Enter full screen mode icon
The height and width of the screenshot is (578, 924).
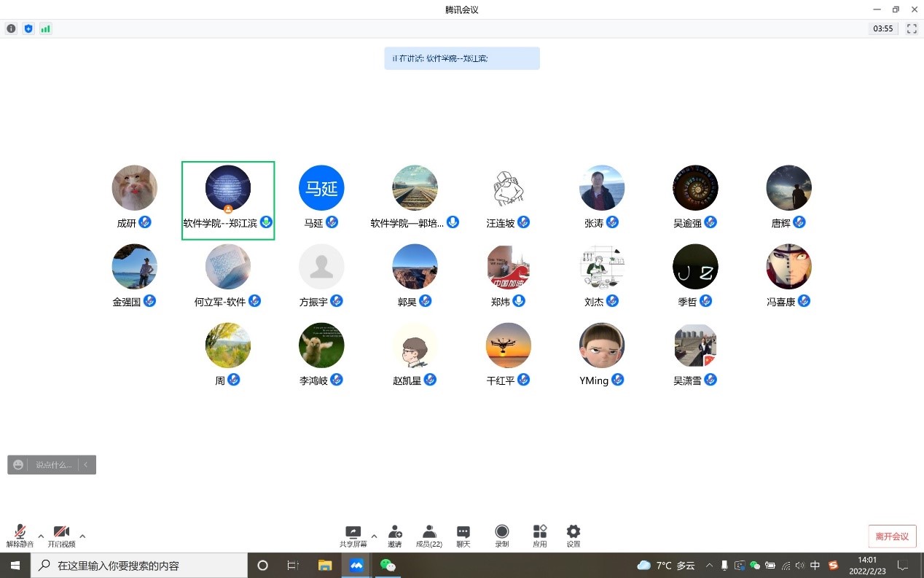point(912,28)
